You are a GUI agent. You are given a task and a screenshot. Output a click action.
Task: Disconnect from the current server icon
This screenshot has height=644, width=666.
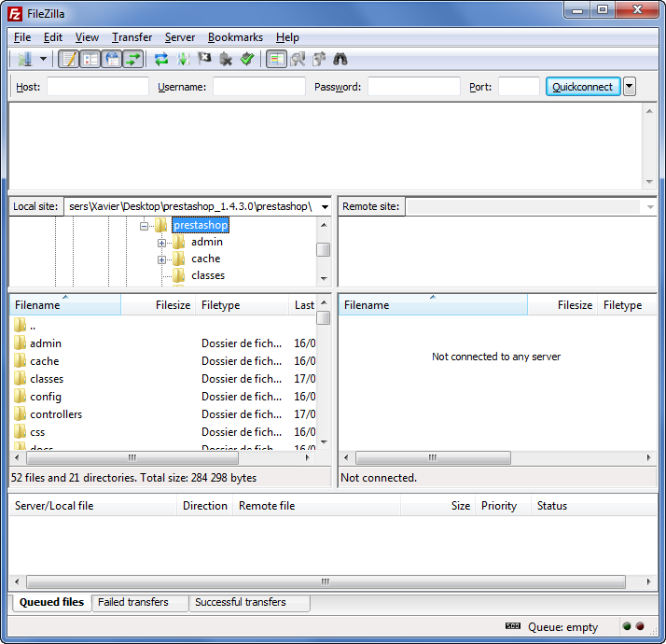click(226, 59)
